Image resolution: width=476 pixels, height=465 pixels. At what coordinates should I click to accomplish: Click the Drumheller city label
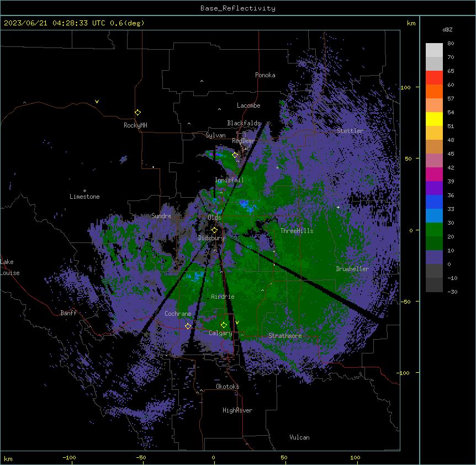click(352, 269)
